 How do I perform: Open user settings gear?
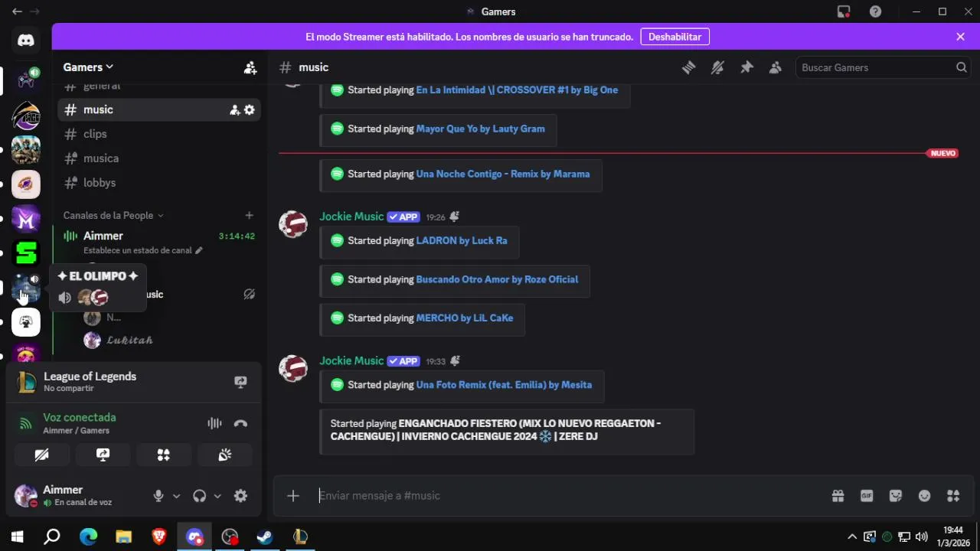click(x=240, y=496)
